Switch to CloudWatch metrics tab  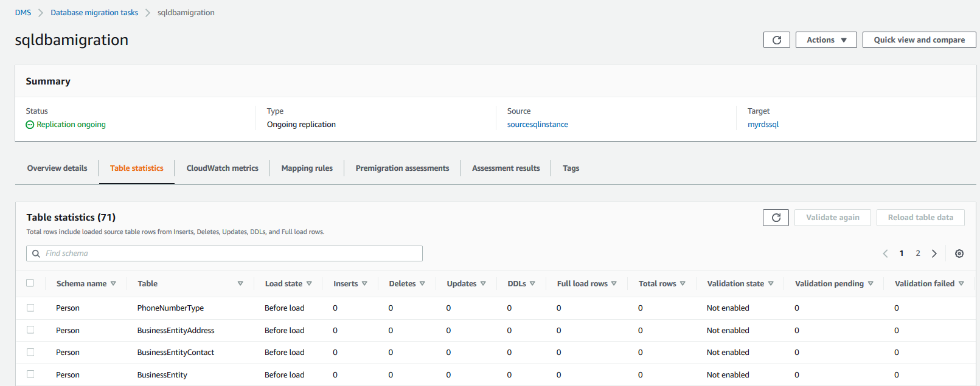click(222, 168)
